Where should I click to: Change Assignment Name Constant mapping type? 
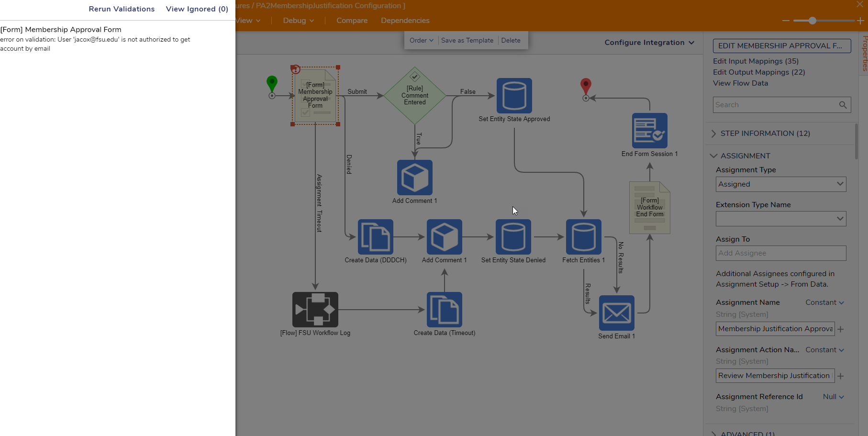pyautogui.click(x=824, y=302)
